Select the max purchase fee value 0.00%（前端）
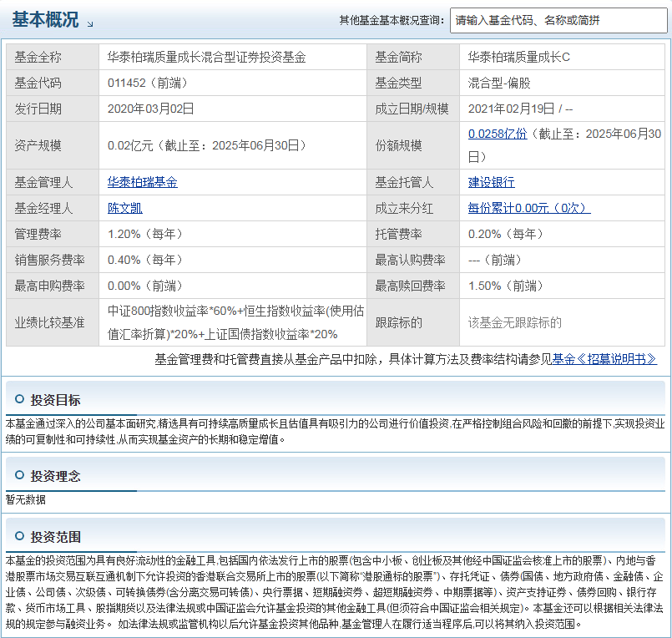 point(145,285)
